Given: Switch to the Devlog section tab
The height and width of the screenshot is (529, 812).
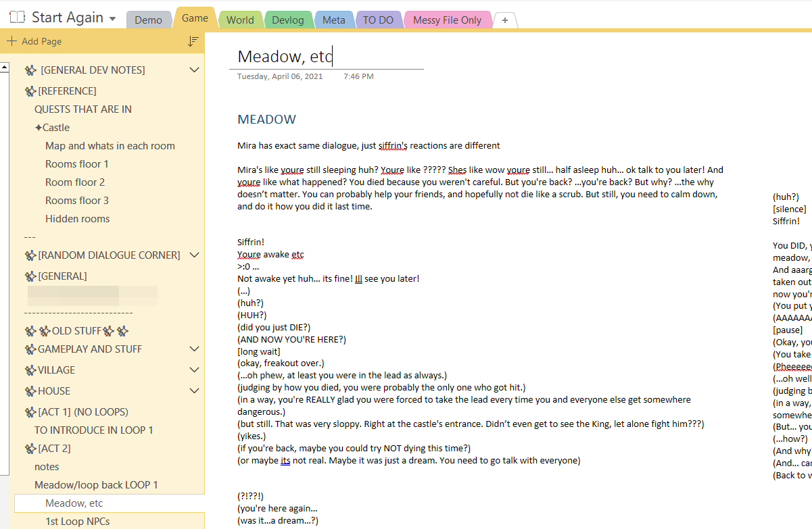Looking at the screenshot, I should 289,20.
